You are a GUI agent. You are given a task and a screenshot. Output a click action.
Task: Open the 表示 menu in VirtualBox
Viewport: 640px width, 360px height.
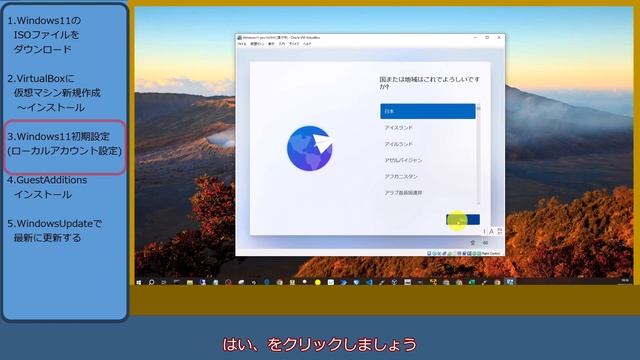pyautogui.click(x=271, y=44)
